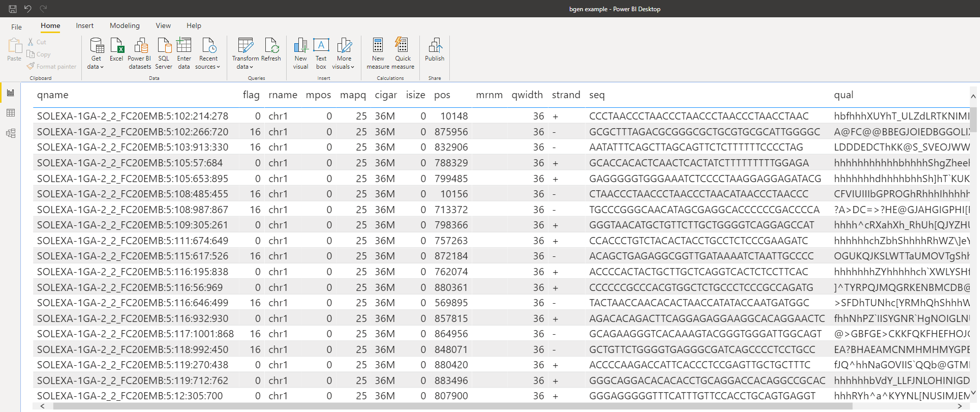Select pos value 864956

[451, 334]
